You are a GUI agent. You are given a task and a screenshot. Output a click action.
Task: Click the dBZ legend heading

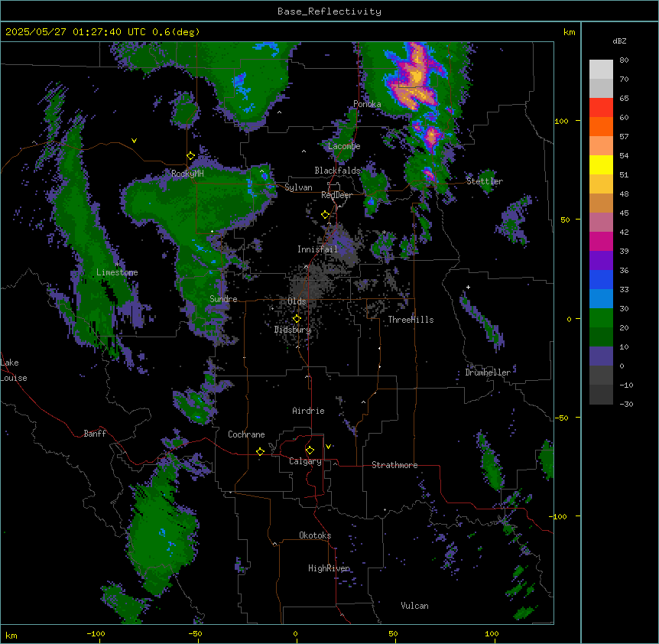pos(619,41)
